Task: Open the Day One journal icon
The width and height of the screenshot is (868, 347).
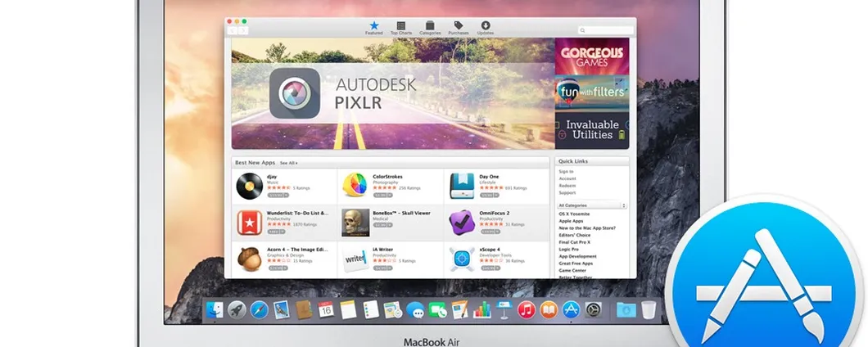Action: coord(462,186)
